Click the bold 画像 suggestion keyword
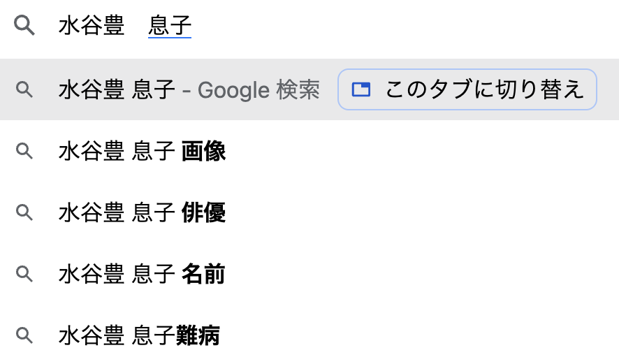The width and height of the screenshot is (619, 364). [x=204, y=151]
